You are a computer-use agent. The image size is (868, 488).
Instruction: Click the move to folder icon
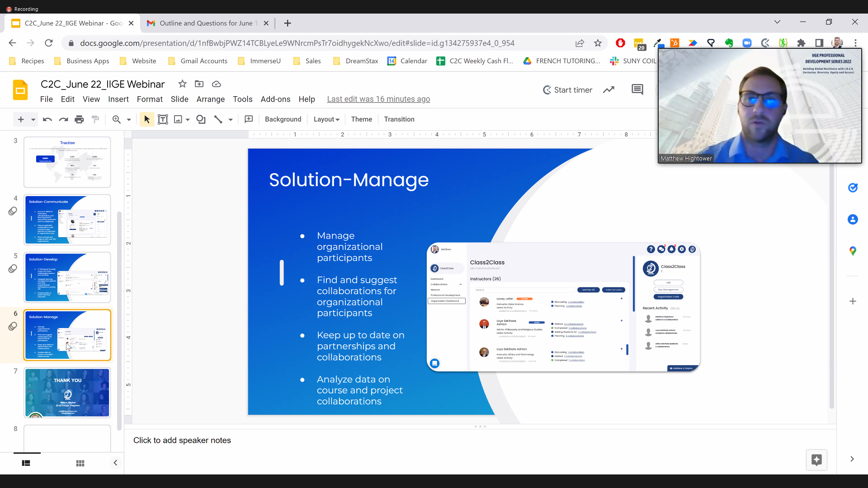[199, 84]
